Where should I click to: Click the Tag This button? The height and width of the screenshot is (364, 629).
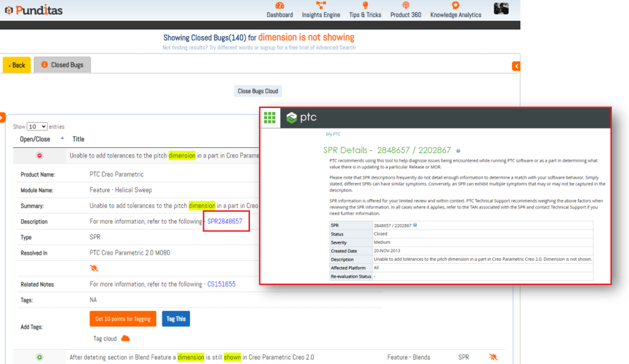click(176, 319)
